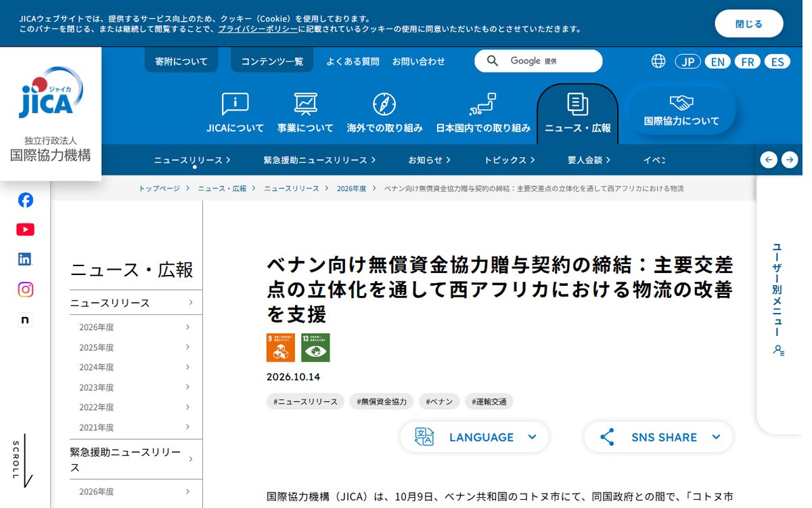Open 2024年度 in sidebar
Image resolution: width=812 pixels, height=508 pixels.
[136, 367]
